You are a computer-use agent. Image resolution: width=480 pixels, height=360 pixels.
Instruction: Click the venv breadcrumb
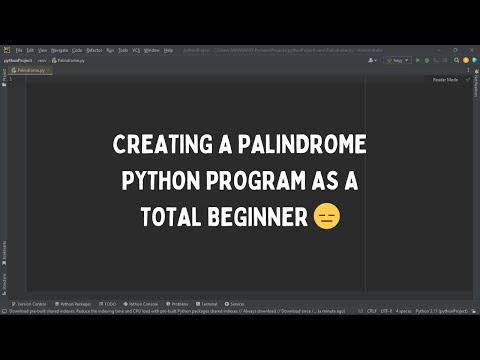pos(42,61)
